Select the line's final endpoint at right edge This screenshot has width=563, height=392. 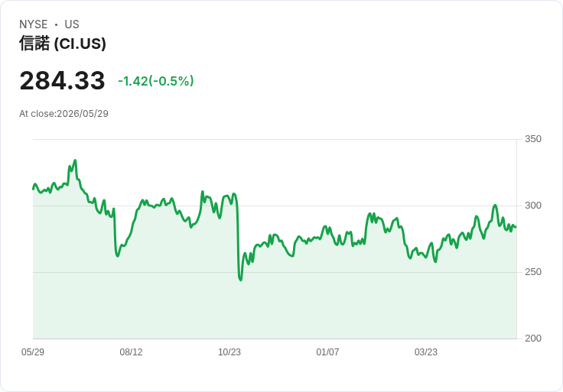(516, 227)
